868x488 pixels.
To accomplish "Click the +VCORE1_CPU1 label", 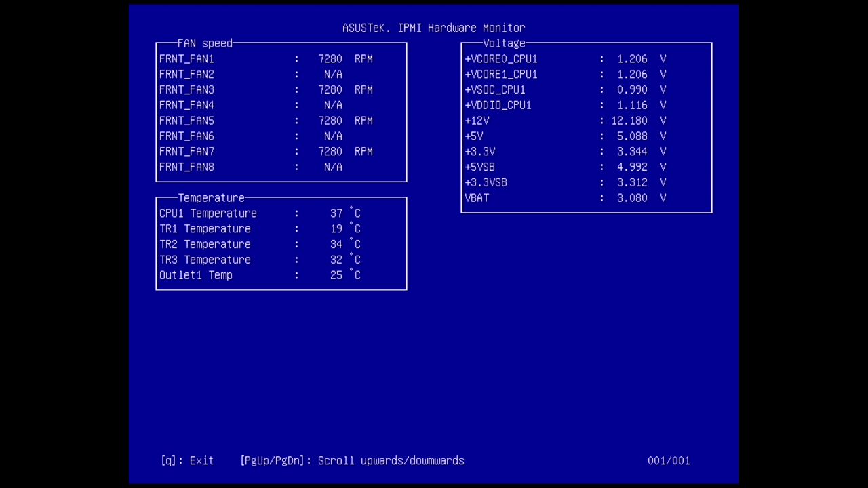I will tap(501, 75).
